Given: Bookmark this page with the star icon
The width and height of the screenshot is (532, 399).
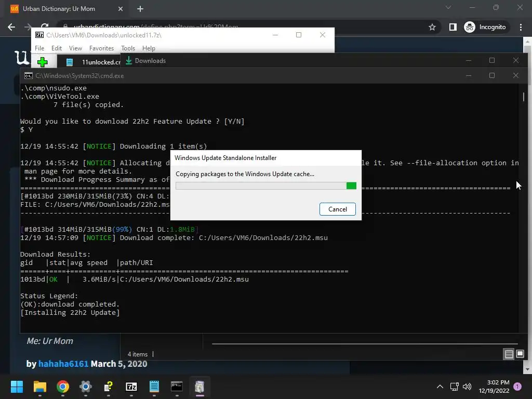Looking at the screenshot, I should (x=432, y=27).
